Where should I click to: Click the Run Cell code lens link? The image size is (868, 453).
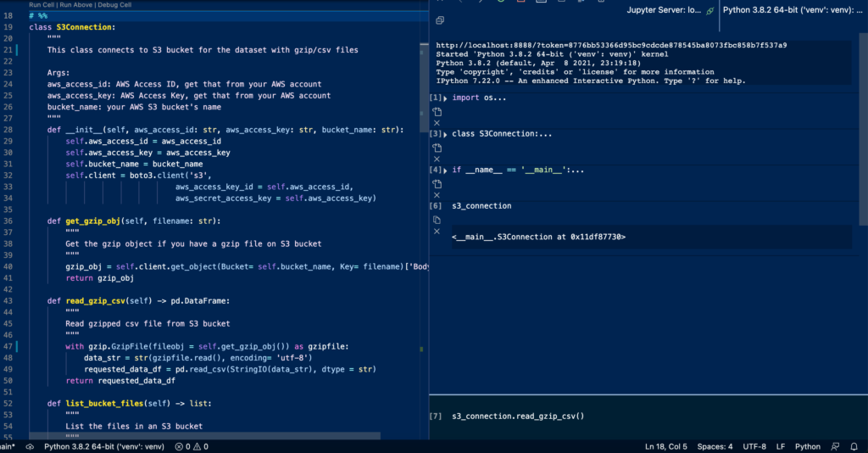click(x=42, y=4)
